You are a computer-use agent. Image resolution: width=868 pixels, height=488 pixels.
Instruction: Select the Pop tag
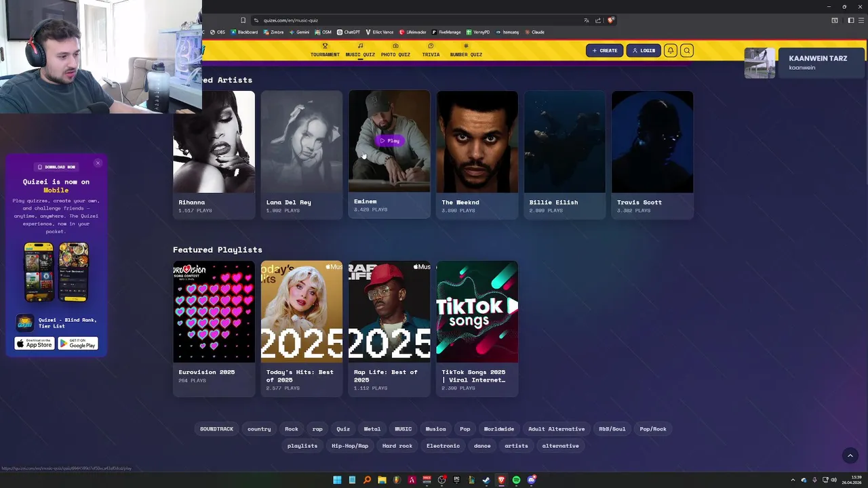pos(465,429)
